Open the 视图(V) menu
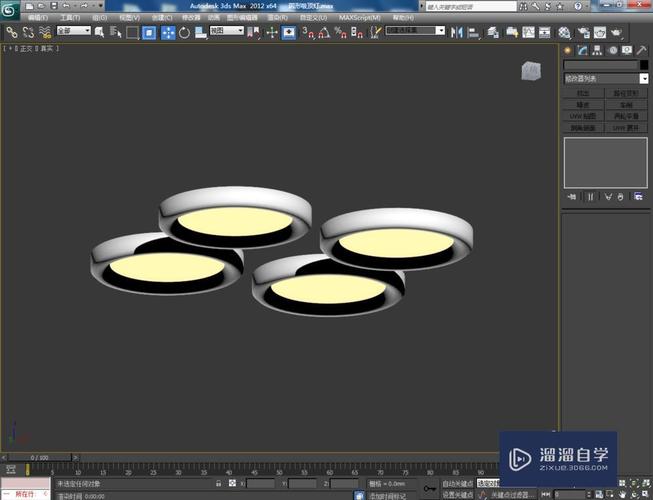653x500 pixels. [130, 17]
